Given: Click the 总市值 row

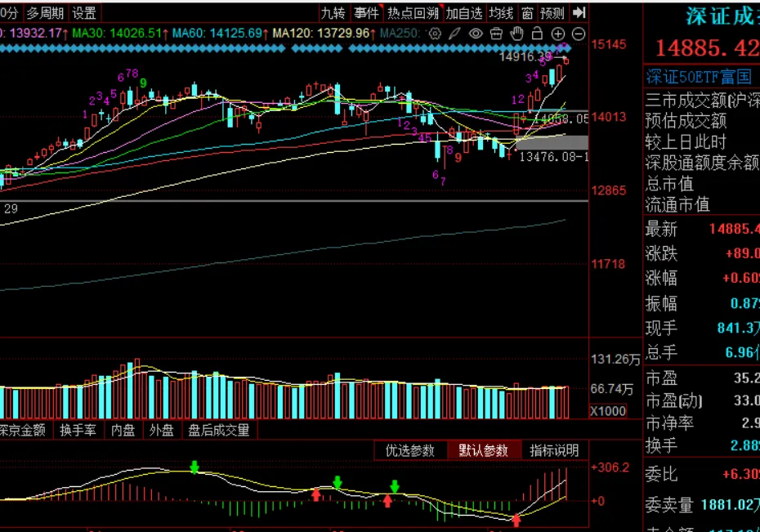Looking at the screenshot, I should pos(702,184).
